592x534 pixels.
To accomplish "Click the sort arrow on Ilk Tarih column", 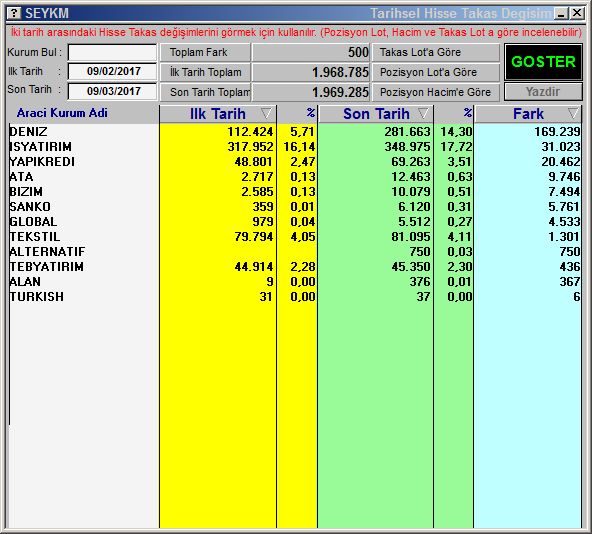I will (266, 113).
